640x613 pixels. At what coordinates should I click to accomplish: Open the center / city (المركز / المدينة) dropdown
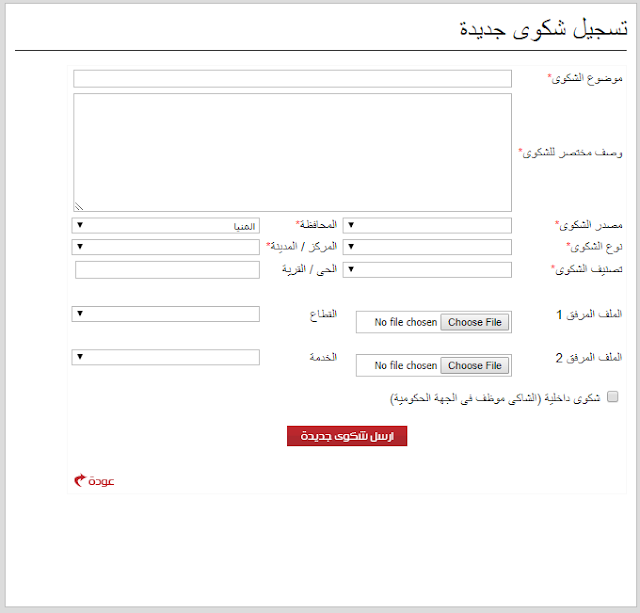[166, 247]
